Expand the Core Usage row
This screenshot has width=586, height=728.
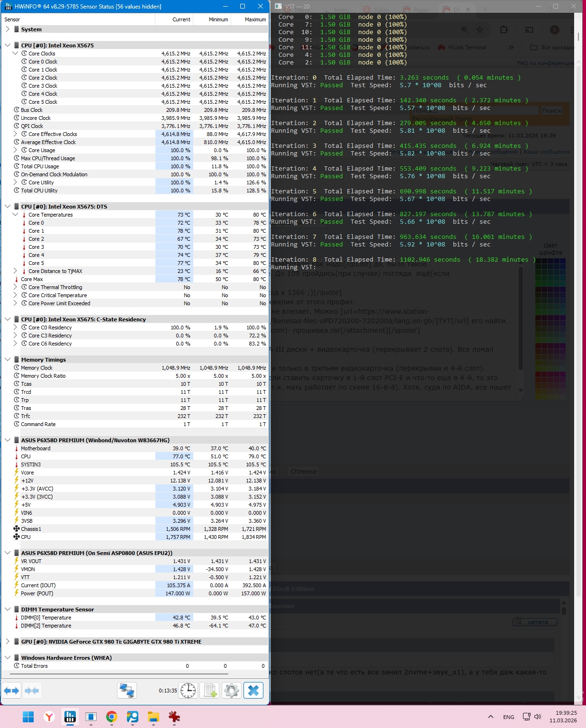(x=15, y=150)
